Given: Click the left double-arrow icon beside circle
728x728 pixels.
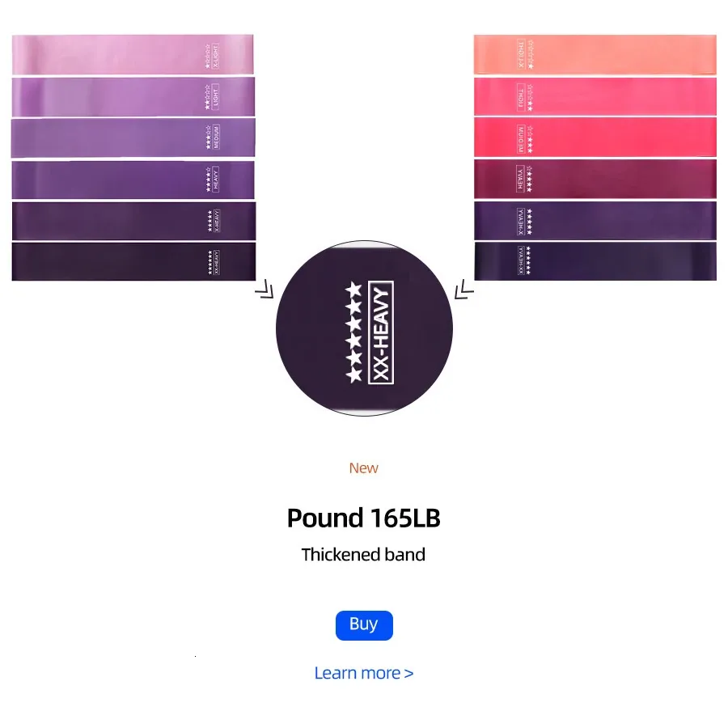Looking at the screenshot, I should [265, 289].
